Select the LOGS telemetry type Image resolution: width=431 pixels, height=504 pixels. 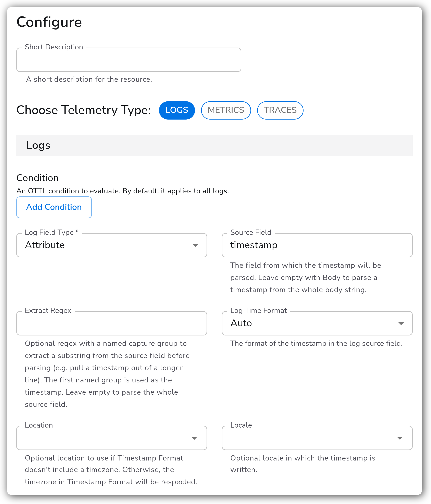[177, 110]
